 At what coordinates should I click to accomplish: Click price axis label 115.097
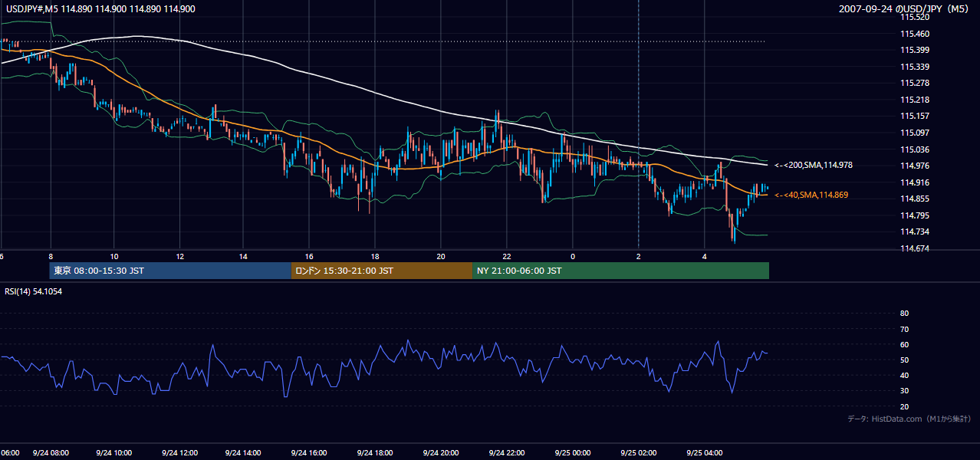click(x=915, y=133)
